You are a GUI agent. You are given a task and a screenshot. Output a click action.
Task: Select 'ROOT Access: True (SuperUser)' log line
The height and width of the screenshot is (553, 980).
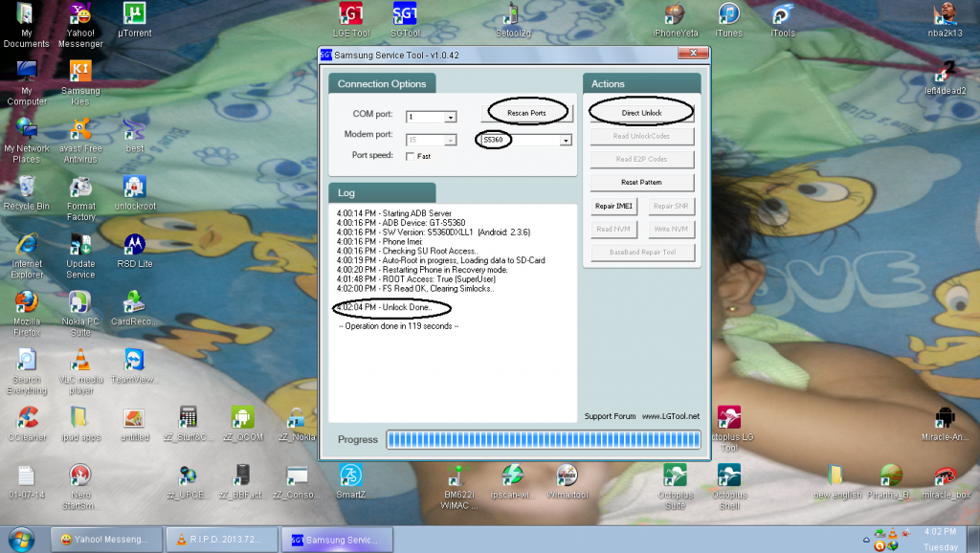coord(415,278)
